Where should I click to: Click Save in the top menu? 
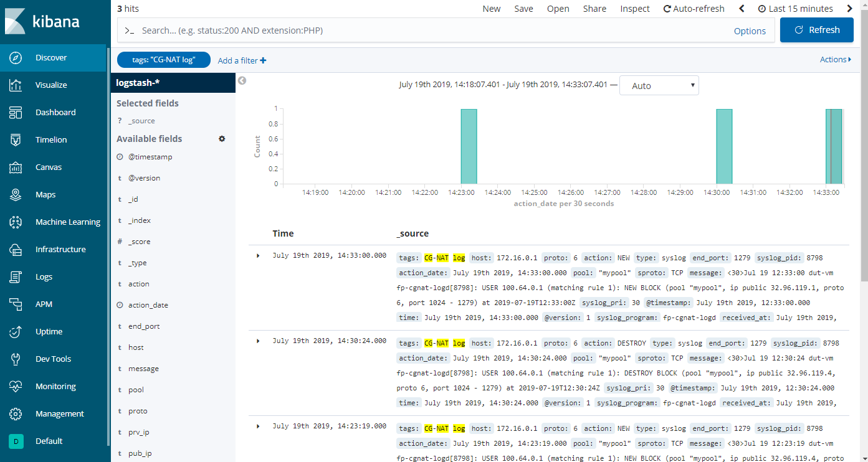coord(523,9)
